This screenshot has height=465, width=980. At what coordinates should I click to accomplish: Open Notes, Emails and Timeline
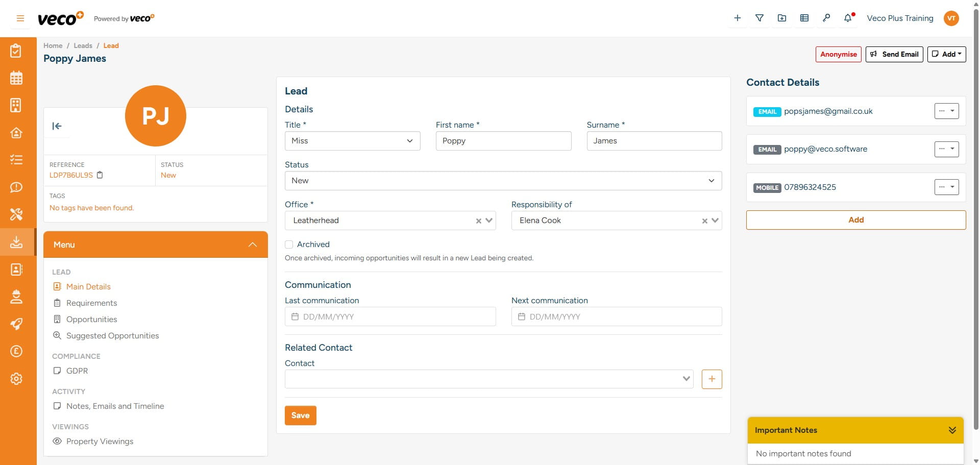[115, 406]
